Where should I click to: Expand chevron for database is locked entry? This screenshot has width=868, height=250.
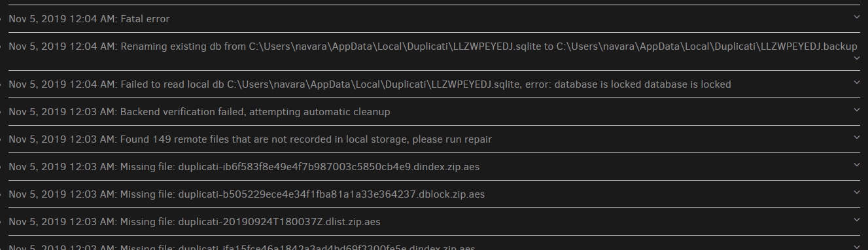click(x=857, y=82)
